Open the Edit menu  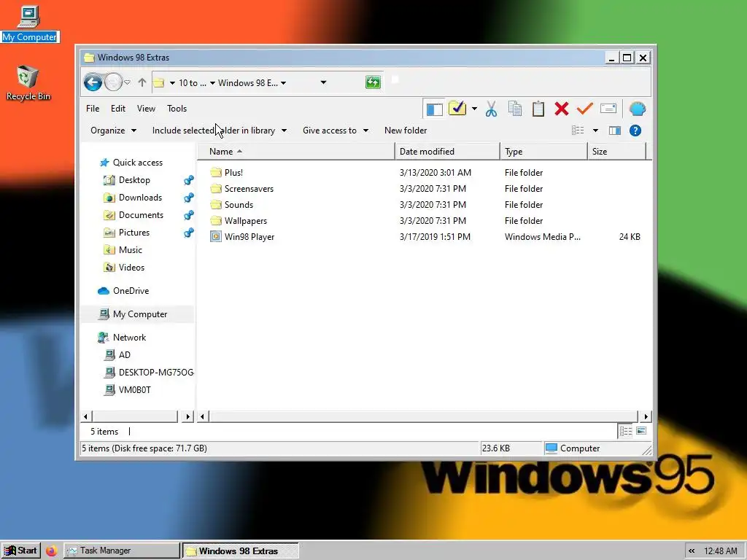[x=118, y=109]
